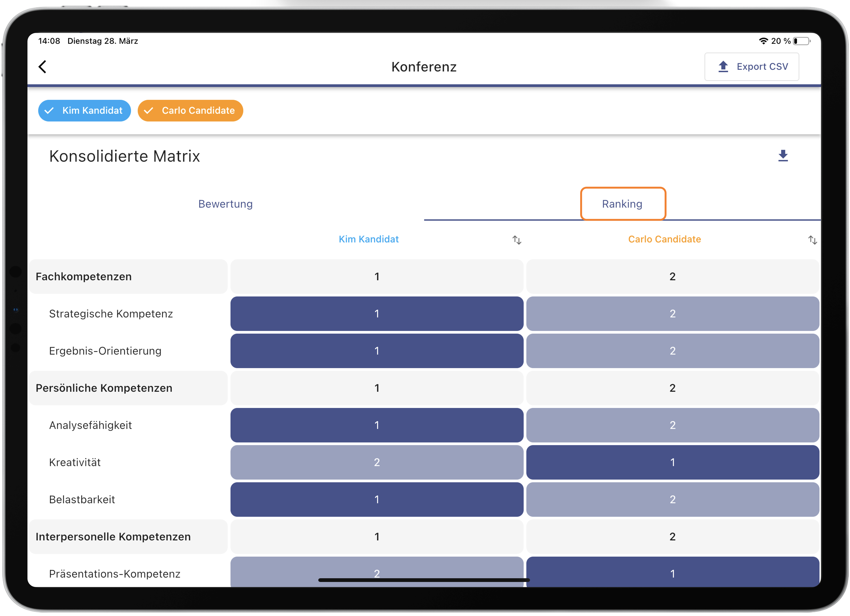Tap the back arrow icon
Image resolution: width=850 pixels, height=616 pixels.
click(43, 67)
